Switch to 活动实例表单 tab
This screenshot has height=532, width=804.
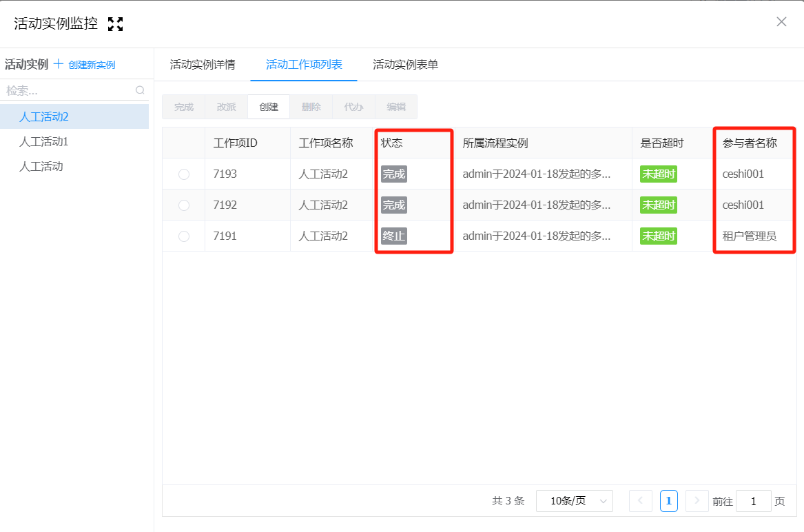(x=405, y=65)
